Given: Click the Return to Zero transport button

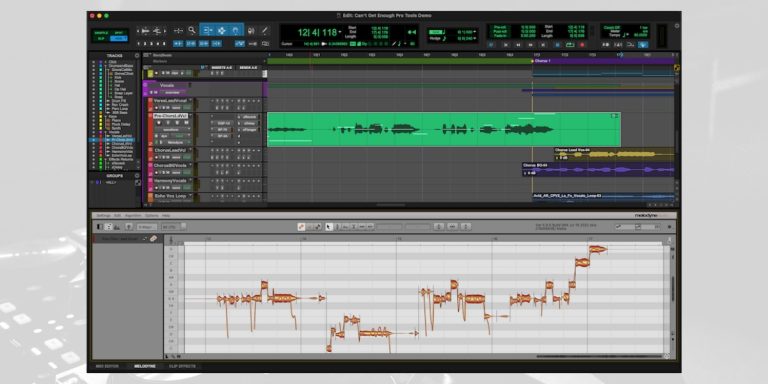Looking at the screenshot, I should (505, 45).
